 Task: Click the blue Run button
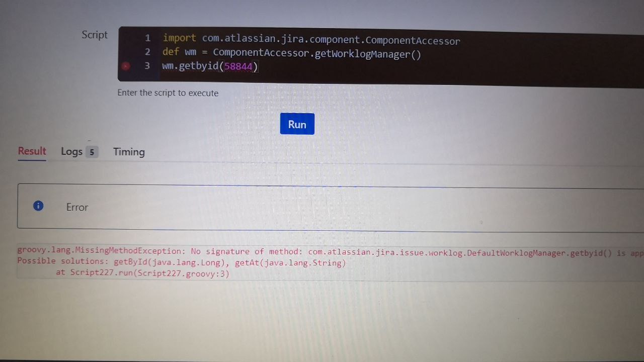[297, 124]
